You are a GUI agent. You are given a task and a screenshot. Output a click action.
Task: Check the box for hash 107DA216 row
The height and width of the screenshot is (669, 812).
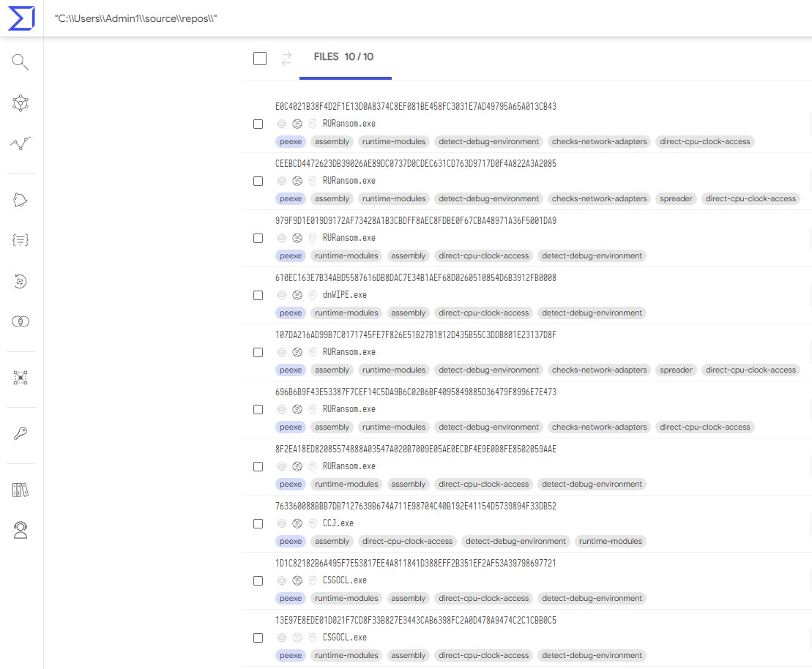[x=258, y=353]
